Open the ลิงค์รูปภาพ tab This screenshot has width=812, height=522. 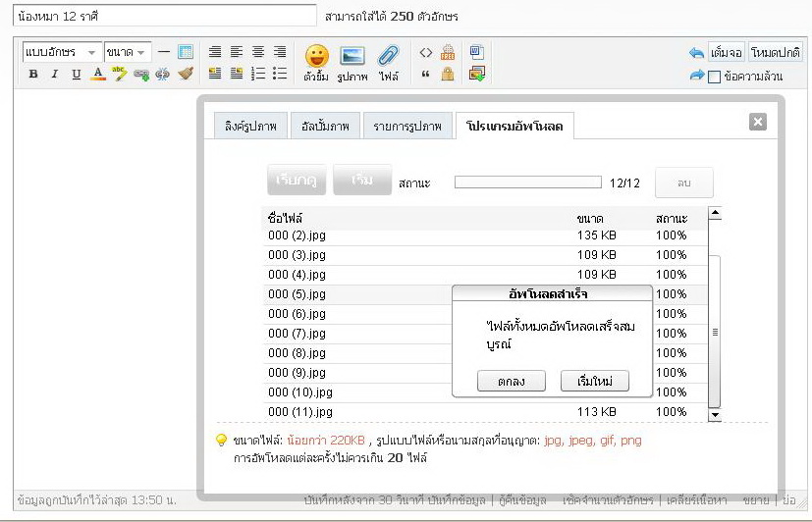pyautogui.click(x=250, y=126)
